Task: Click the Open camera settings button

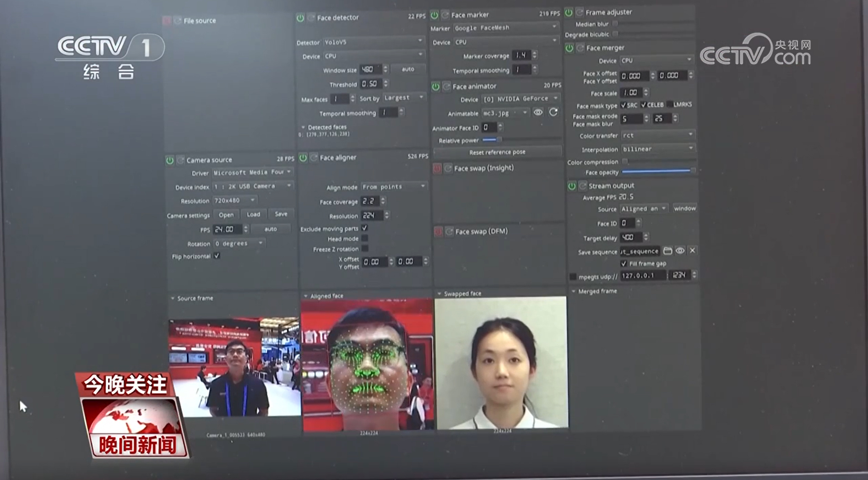Action: pos(226,215)
